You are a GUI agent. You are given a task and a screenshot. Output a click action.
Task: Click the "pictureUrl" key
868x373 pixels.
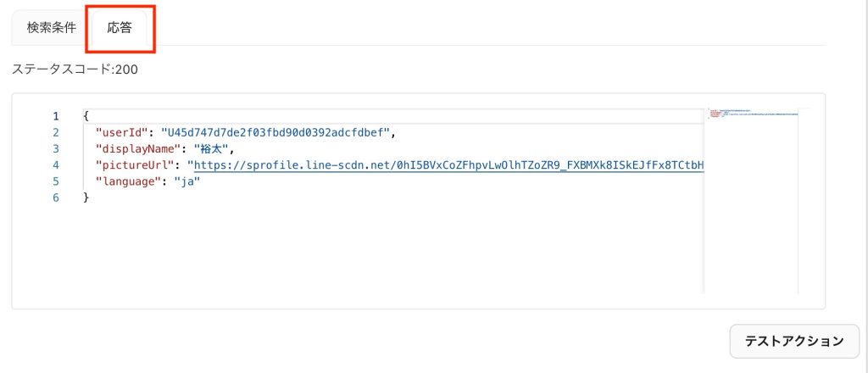135,165
